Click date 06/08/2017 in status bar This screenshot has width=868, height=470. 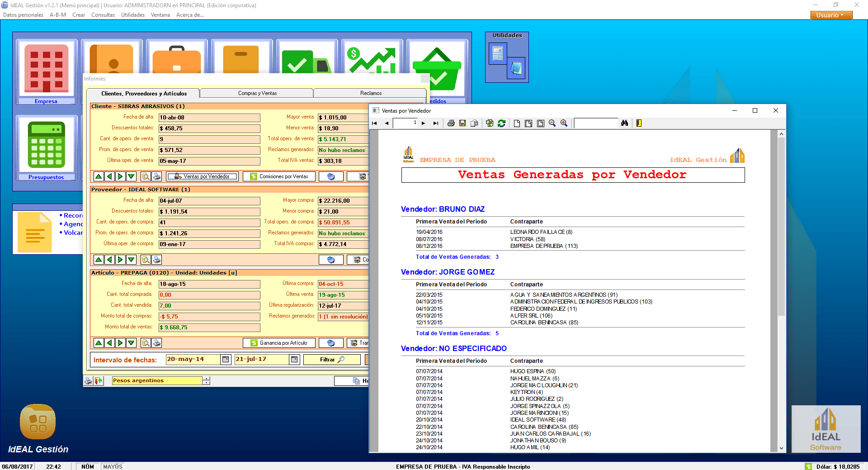(x=17, y=466)
